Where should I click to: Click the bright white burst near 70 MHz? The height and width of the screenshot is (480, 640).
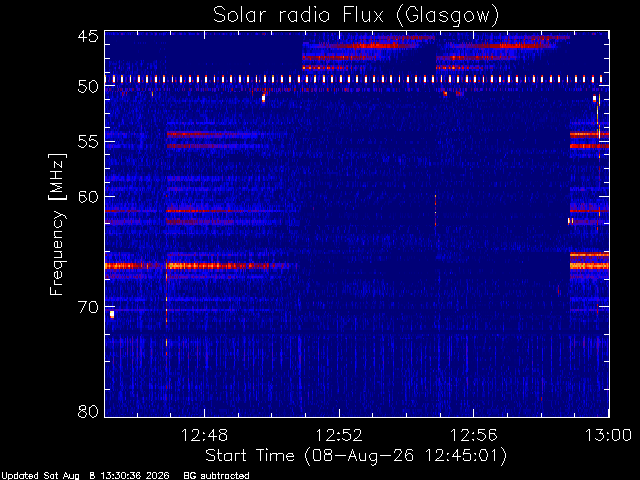[x=112, y=314]
